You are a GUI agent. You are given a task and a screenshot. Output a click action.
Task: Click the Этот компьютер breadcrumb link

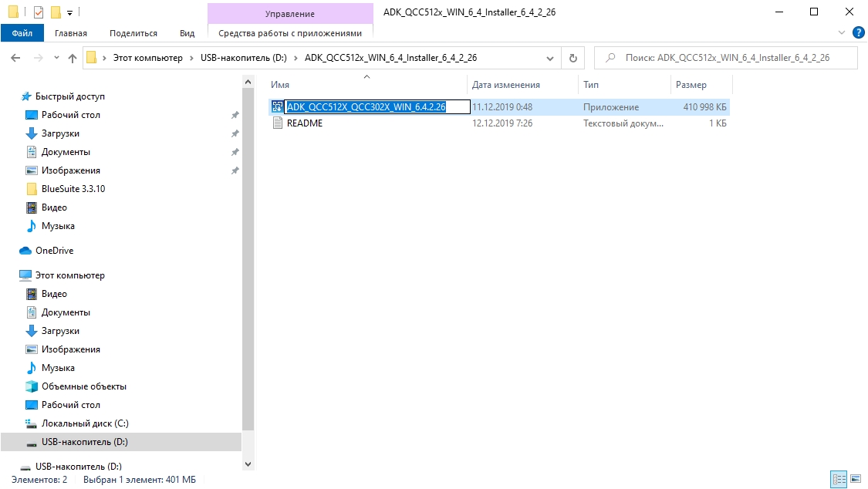tap(147, 58)
